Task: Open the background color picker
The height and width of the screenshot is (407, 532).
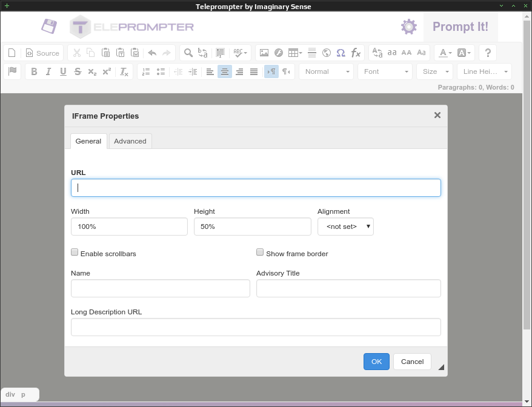Action: pyautogui.click(x=464, y=53)
